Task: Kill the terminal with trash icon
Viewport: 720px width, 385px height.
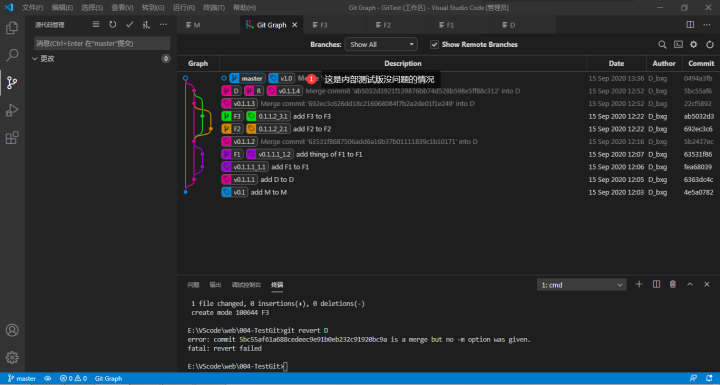Action: click(673, 284)
